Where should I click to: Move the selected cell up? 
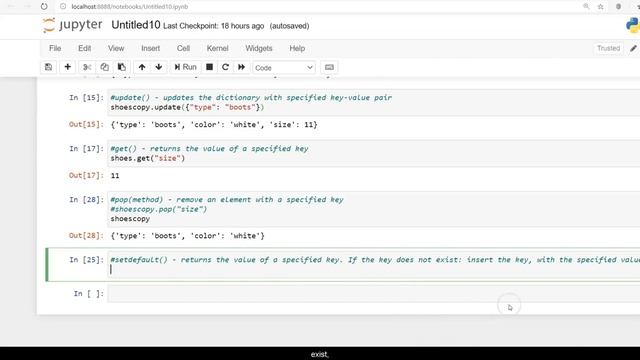(x=142, y=67)
